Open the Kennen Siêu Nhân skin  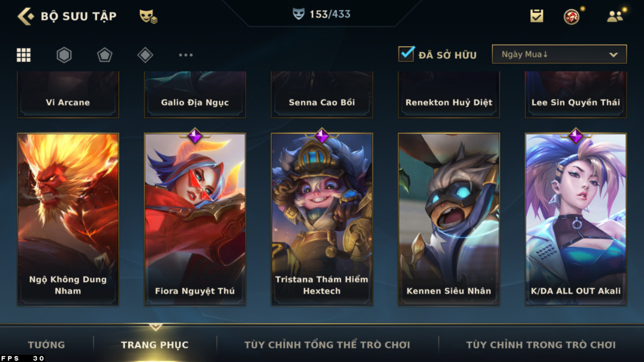point(449,219)
